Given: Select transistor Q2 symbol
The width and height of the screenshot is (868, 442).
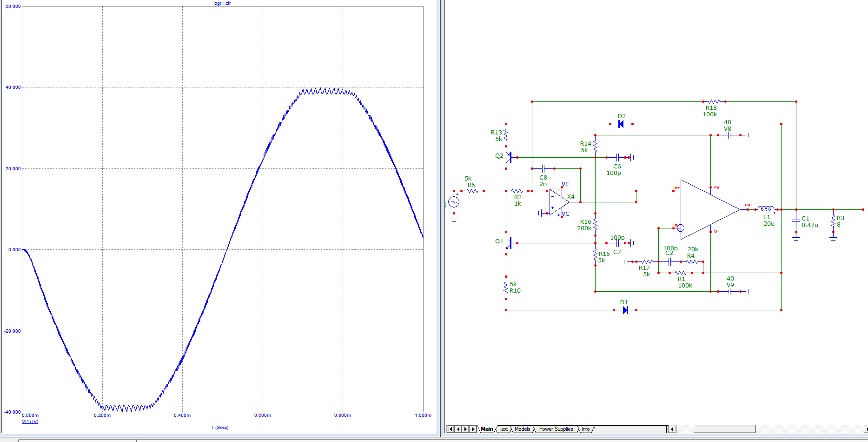Looking at the screenshot, I should tap(509, 157).
